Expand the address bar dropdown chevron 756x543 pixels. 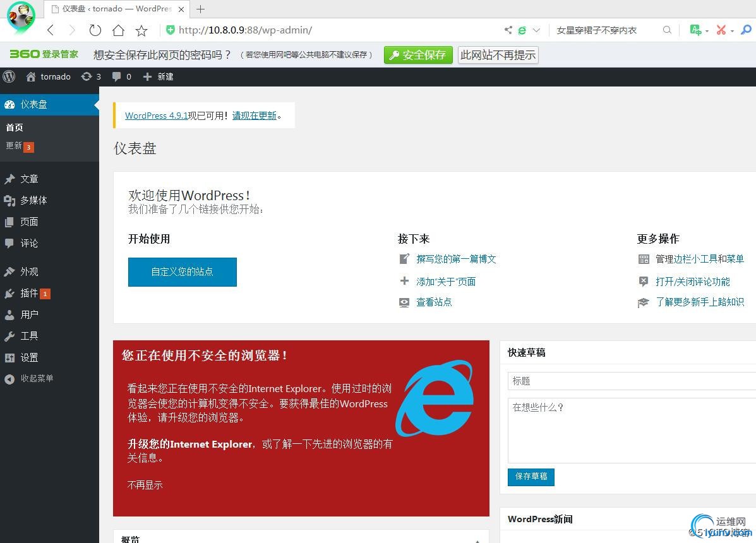tap(537, 30)
